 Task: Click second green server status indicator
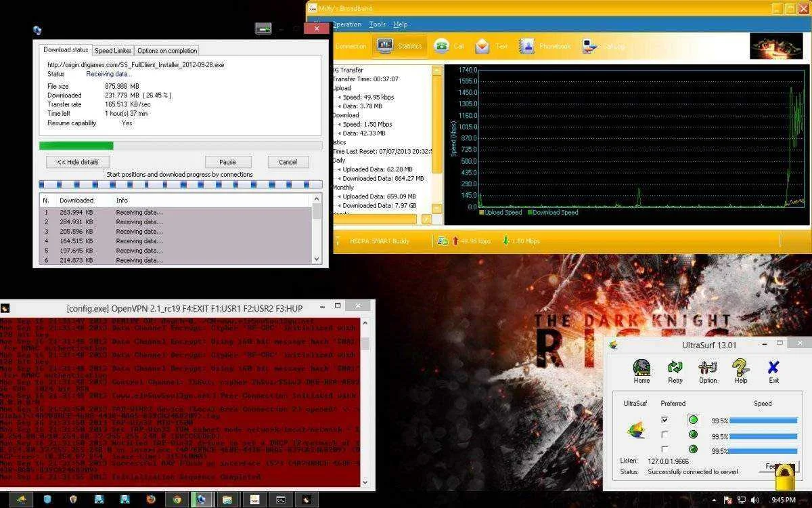693,435
